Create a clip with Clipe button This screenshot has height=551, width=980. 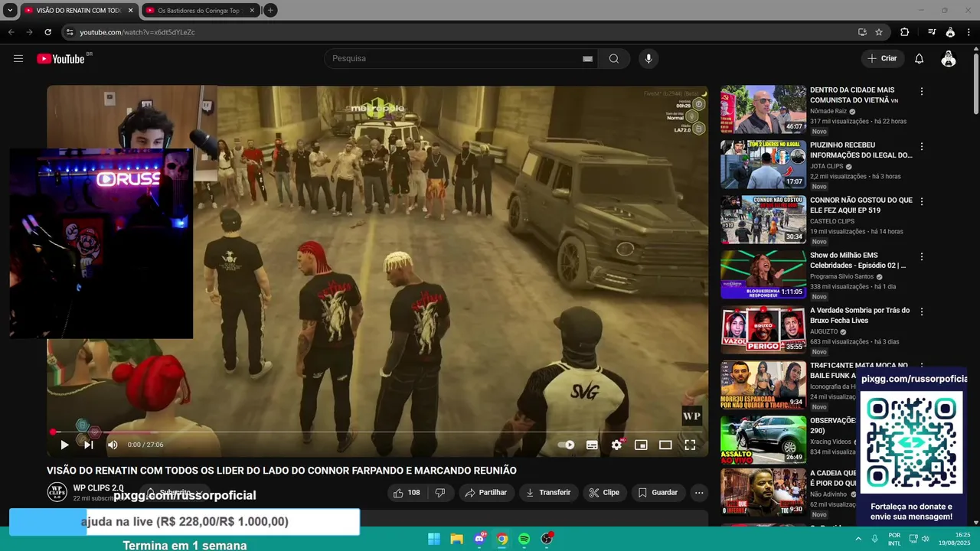604,493
